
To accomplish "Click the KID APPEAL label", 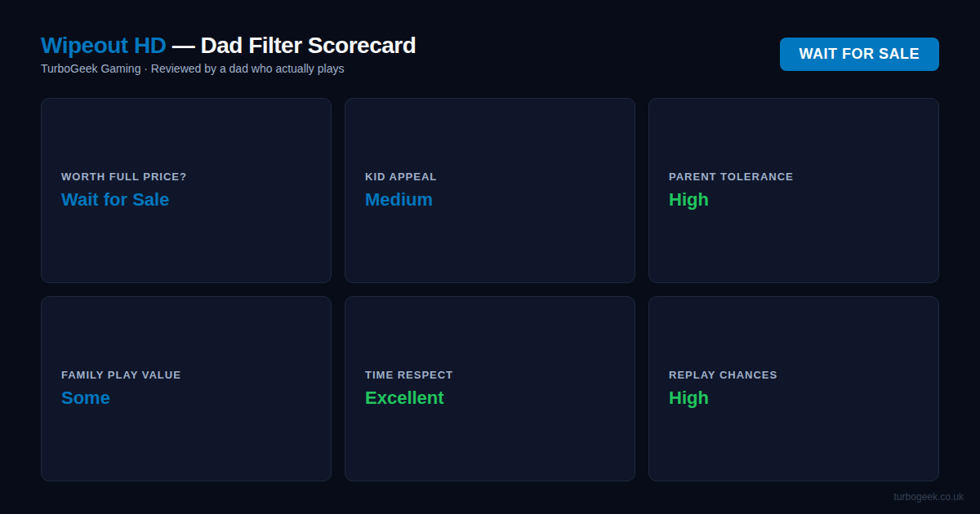I will click(x=401, y=177).
